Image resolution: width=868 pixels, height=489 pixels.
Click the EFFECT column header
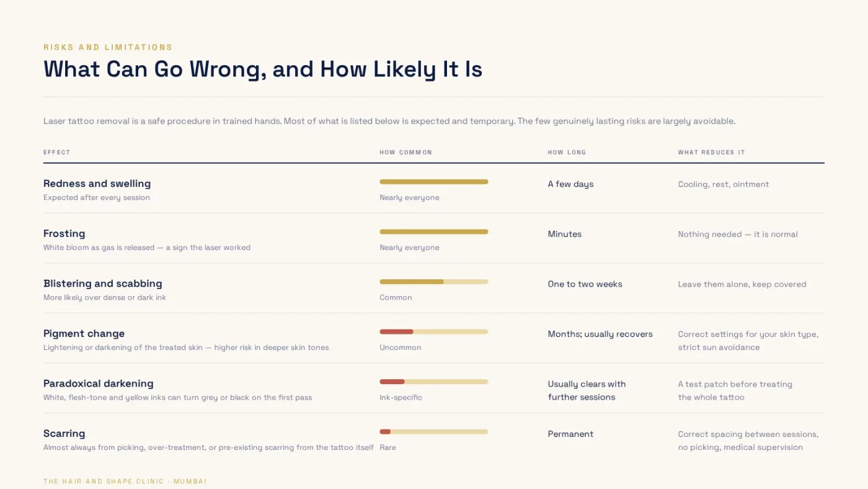[x=56, y=152]
